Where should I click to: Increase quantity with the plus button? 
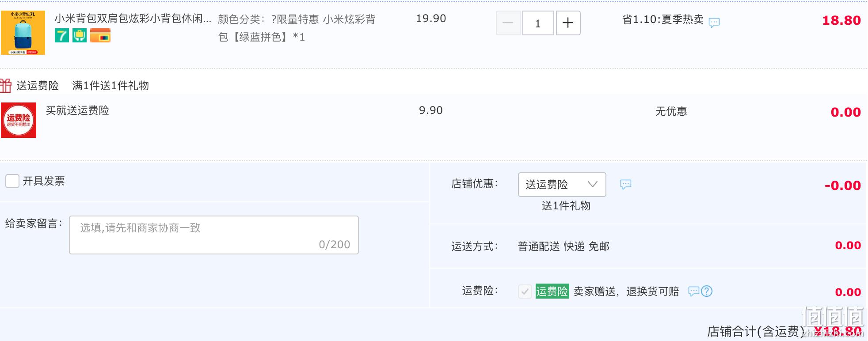(568, 23)
